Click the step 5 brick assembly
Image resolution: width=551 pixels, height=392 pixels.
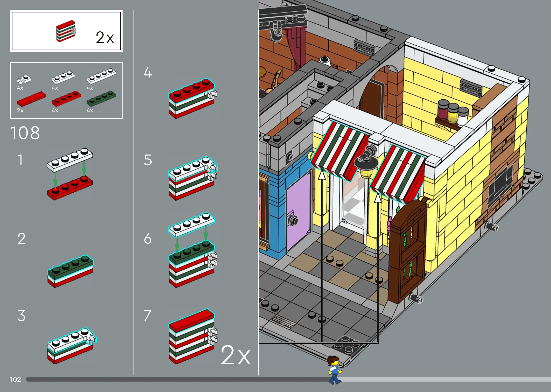tap(193, 178)
